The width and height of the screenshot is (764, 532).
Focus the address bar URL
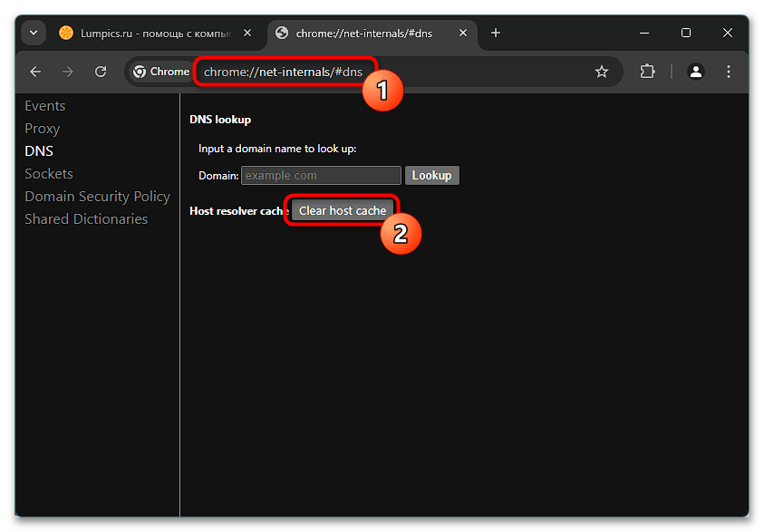(x=283, y=73)
